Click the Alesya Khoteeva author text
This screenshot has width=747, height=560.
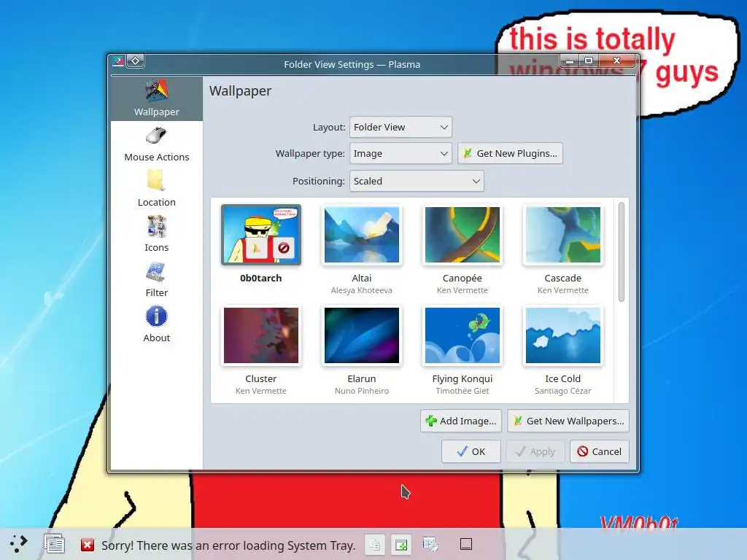pyautogui.click(x=362, y=290)
